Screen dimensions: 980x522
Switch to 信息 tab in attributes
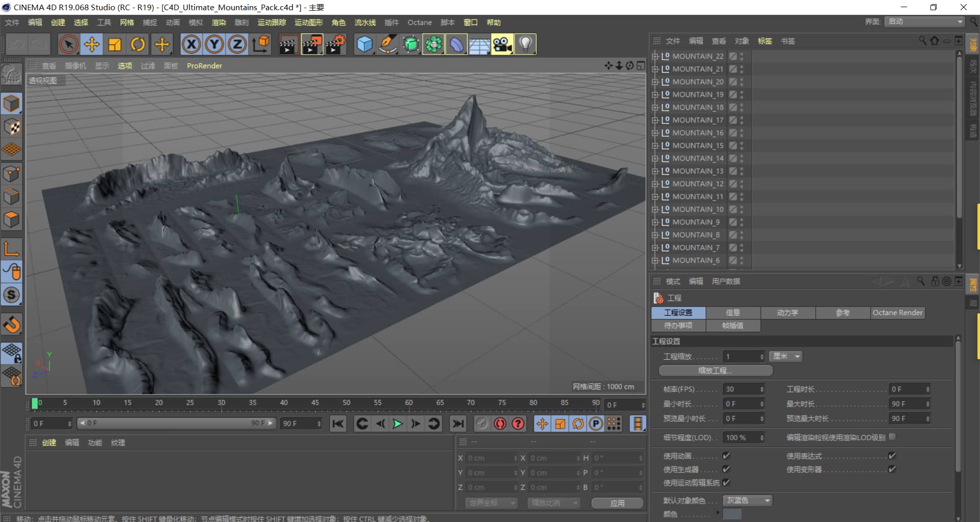[x=733, y=313]
